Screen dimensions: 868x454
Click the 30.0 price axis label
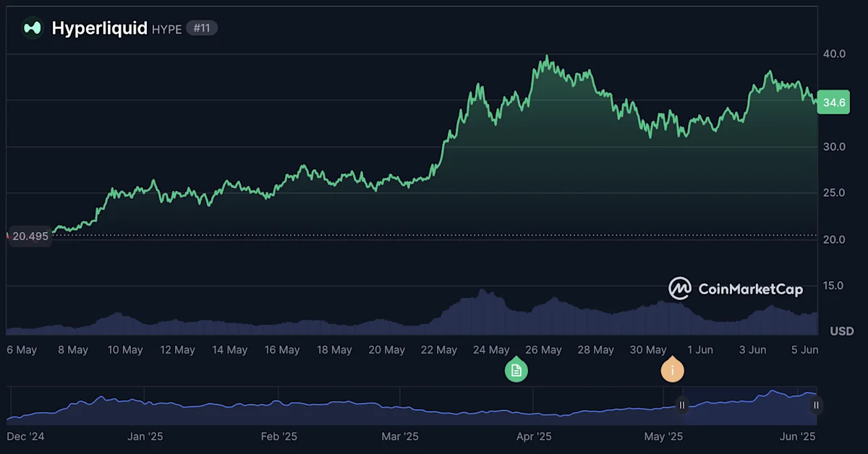tap(834, 147)
